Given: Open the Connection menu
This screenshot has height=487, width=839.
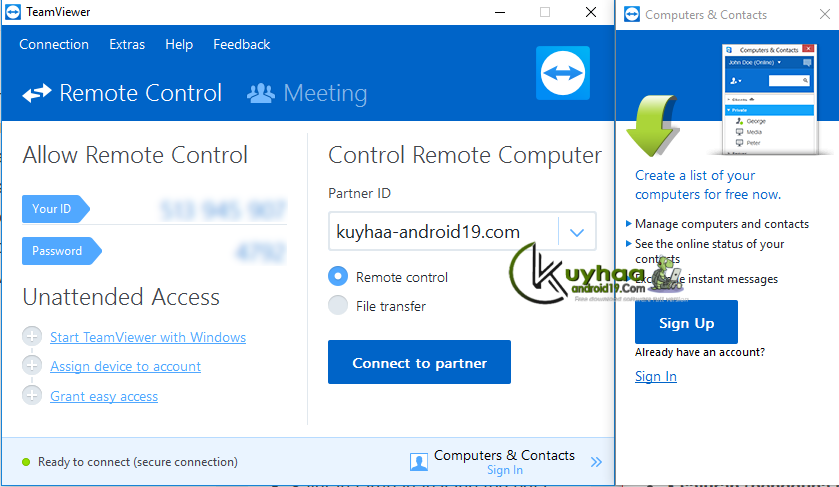Looking at the screenshot, I should coord(54,44).
